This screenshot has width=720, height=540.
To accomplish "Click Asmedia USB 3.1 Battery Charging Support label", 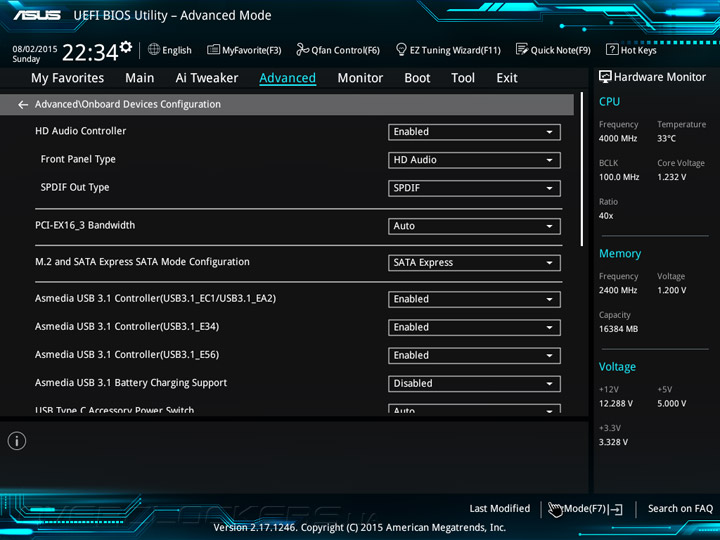I will tap(131, 382).
